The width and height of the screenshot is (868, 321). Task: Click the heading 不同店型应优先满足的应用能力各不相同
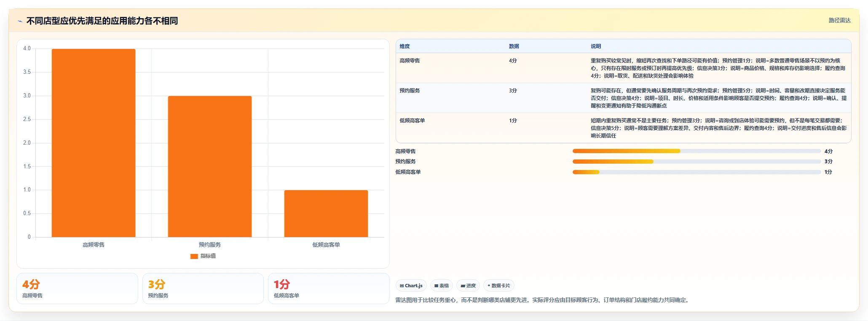tap(102, 21)
